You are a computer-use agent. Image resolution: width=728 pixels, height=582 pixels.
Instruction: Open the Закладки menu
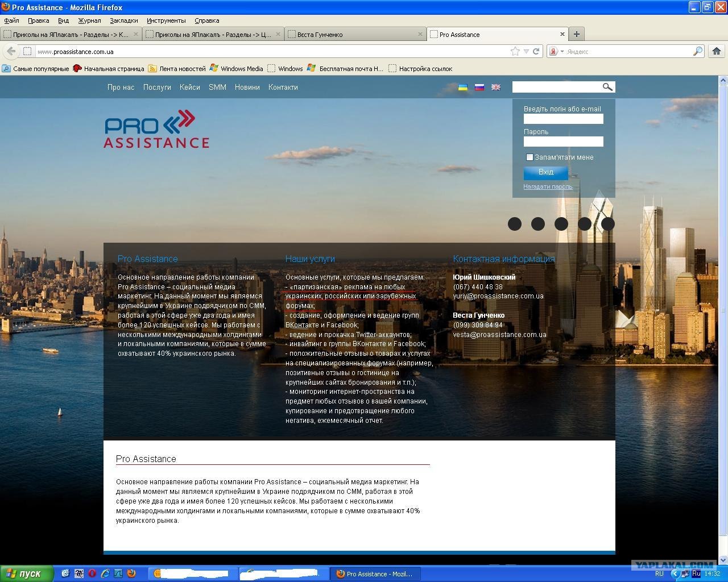(x=123, y=20)
